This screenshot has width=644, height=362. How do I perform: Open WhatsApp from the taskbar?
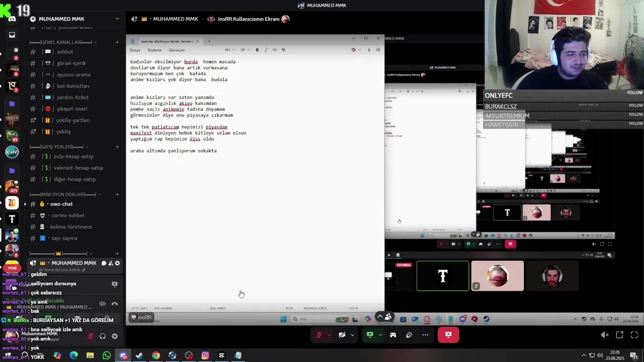click(x=107, y=355)
